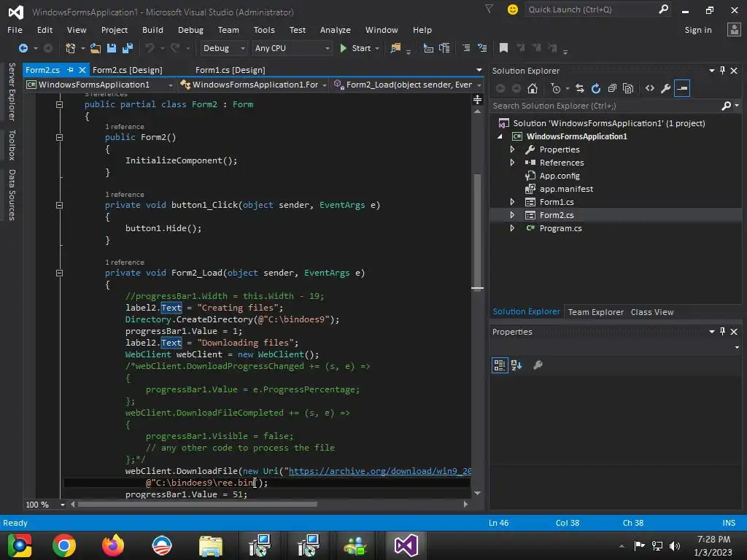Expand the Properties node in Solution Explorer

(x=512, y=149)
